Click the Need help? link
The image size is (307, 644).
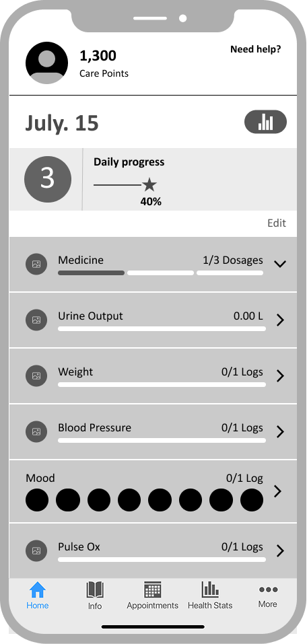(x=256, y=49)
